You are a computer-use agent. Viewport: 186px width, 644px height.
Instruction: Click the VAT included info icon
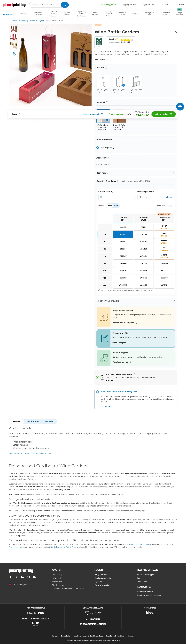[x=148, y=112]
